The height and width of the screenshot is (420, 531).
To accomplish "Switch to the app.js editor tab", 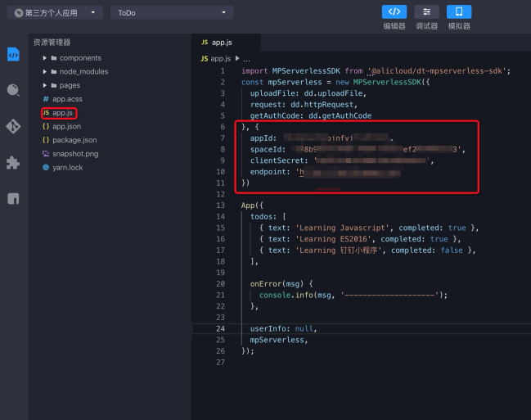I will point(226,43).
